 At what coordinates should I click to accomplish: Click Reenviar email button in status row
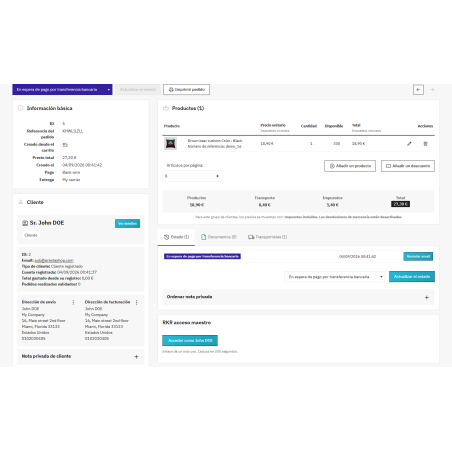[x=418, y=256]
